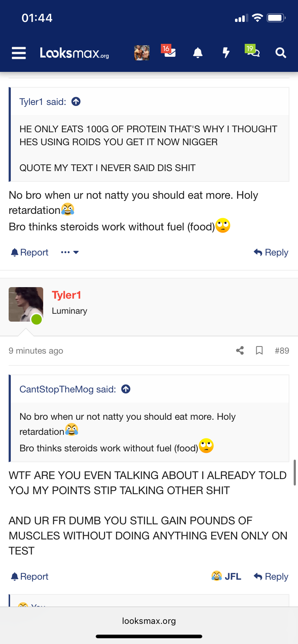Reply to the upper post
The height and width of the screenshot is (644, 298).
click(271, 252)
